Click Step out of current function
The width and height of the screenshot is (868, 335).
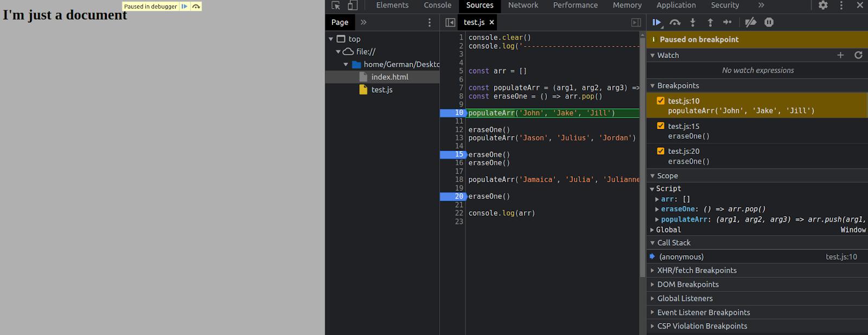(710, 22)
